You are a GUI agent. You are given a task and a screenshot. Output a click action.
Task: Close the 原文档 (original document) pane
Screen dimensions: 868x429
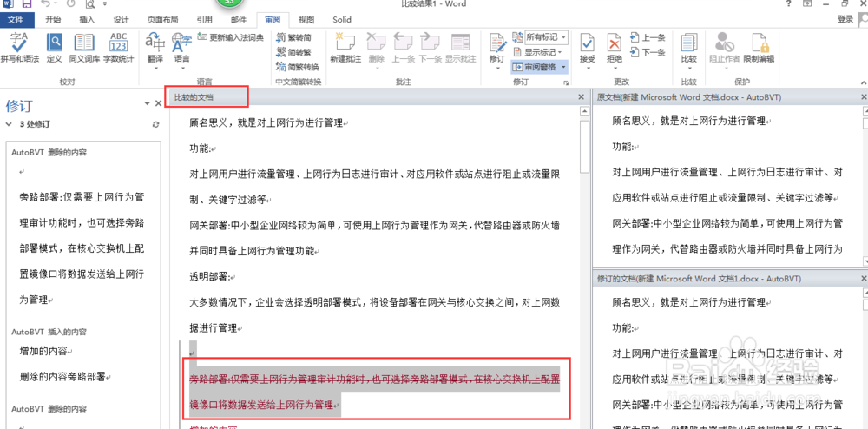pos(865,97)
